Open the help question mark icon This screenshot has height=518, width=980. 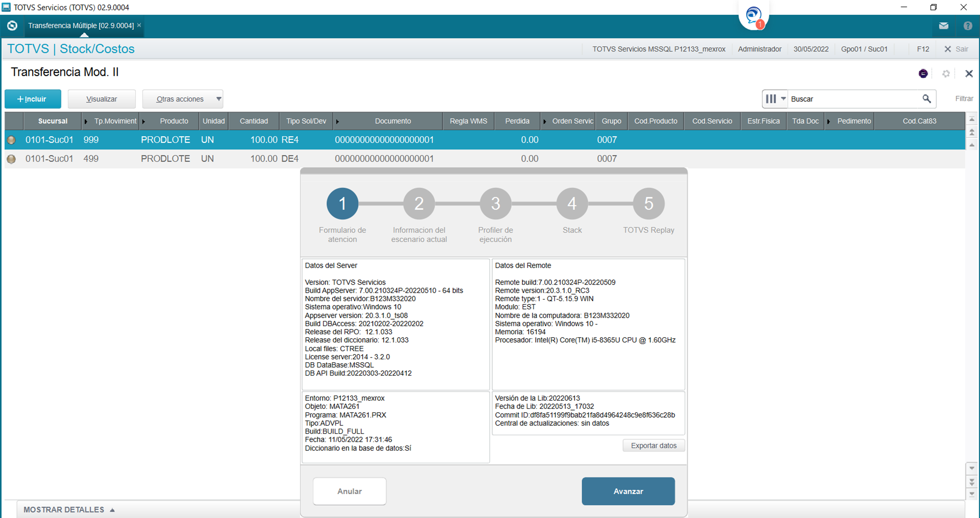pos(968,26)
